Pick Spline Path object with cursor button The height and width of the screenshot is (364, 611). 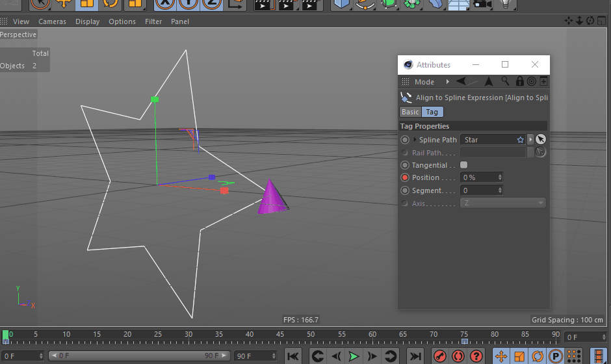point(540,139)
